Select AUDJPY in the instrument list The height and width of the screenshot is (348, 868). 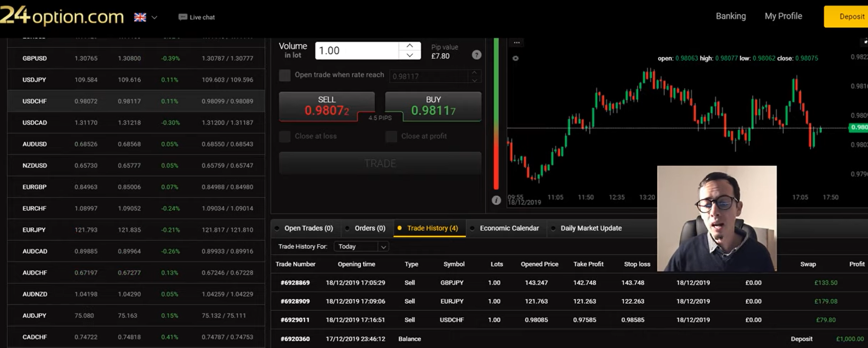(136, 315)
